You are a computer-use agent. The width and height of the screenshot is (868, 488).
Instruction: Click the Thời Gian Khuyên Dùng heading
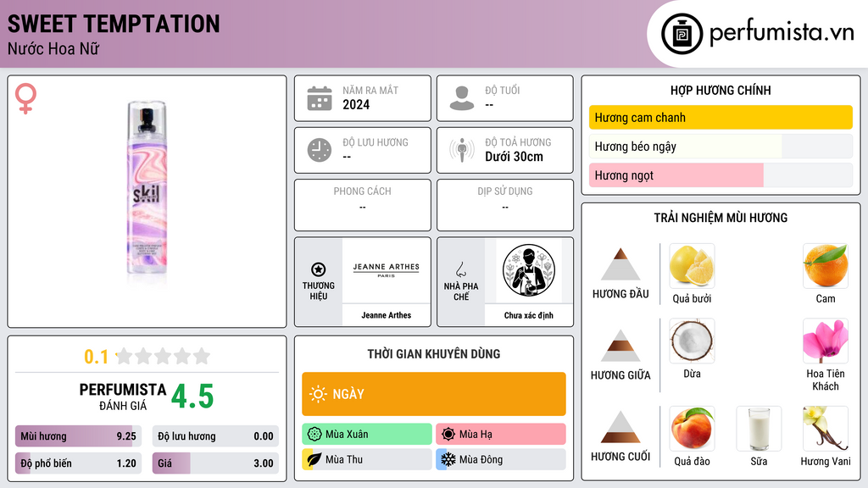click(434, 354)
